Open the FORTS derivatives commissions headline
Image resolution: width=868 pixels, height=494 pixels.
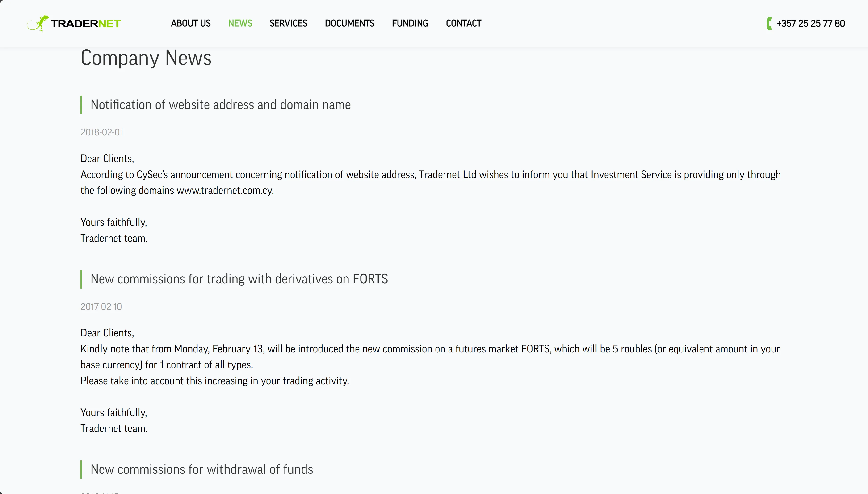(x=239, y=279)
